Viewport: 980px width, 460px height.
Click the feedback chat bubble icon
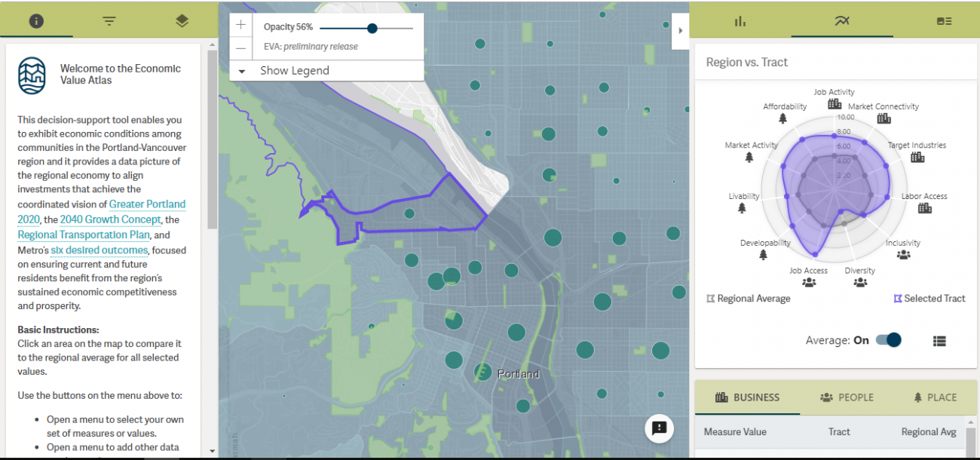(x=659, y=428)
